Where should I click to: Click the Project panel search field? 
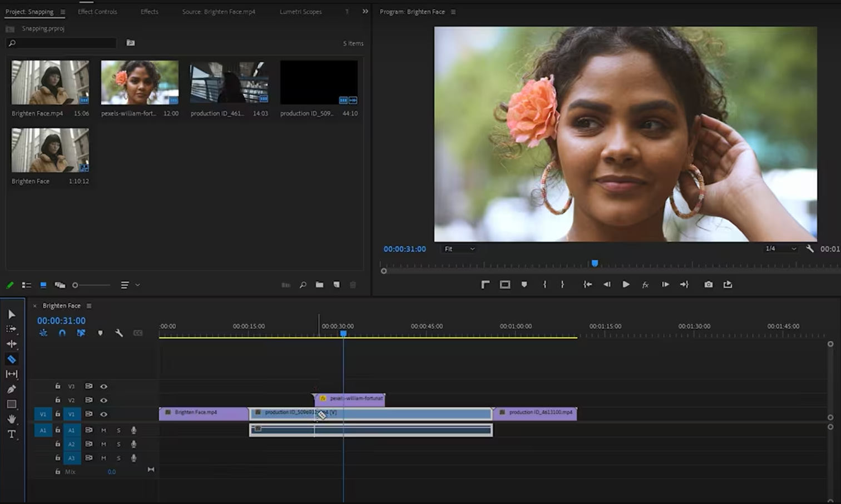click(61, 43)
